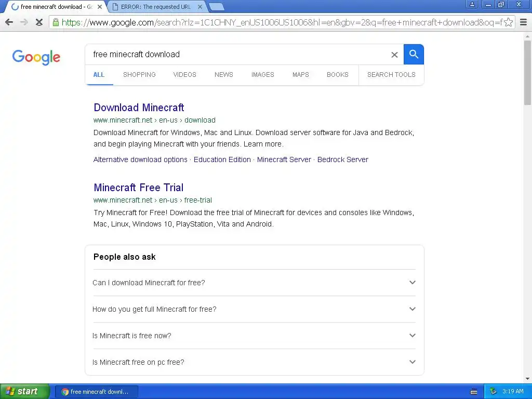This screenshot has width=532, height=399.
Task: Open a new tab with the tab button
Action: click(216, 7)
